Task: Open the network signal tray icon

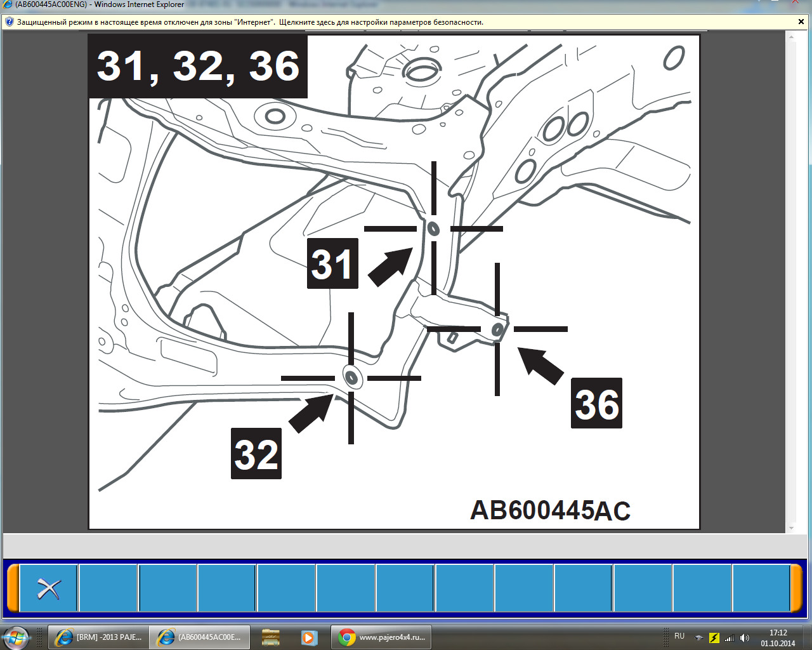Action: tap(730, 638)
